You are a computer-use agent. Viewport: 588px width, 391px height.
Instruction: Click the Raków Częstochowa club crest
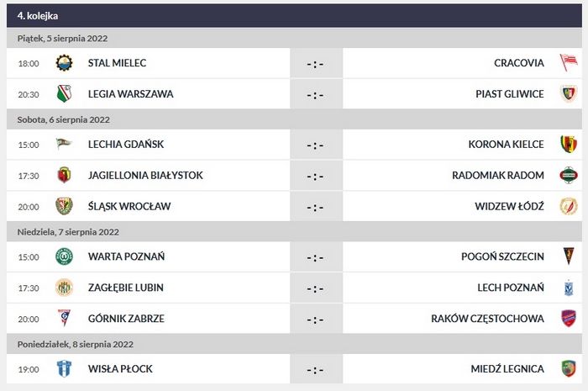(569, 318)
